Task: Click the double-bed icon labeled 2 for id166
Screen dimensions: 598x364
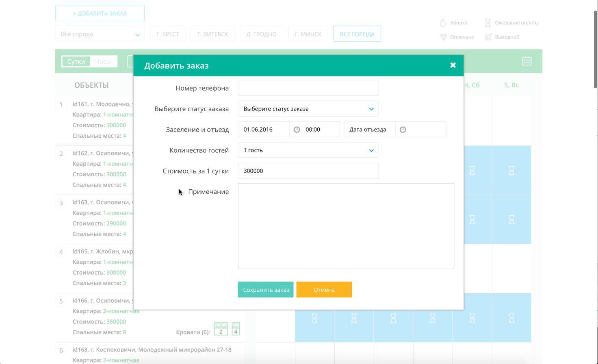Action: click(221, 329)
